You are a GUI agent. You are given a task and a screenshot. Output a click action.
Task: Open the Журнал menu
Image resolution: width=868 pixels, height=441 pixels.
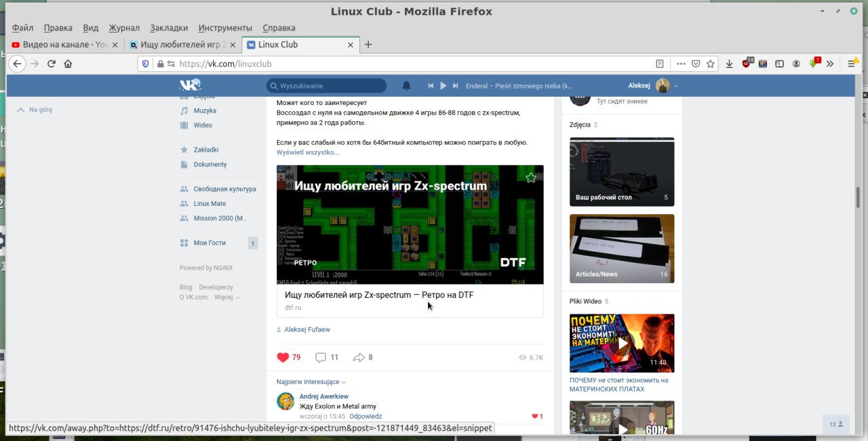point(124,28)
